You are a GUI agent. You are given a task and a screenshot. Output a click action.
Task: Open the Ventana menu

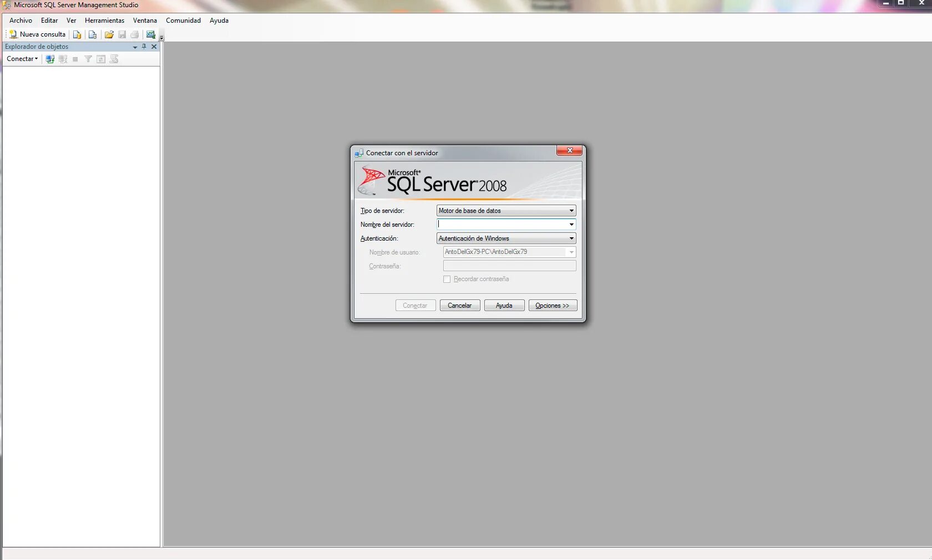click(x=145, y=21)
